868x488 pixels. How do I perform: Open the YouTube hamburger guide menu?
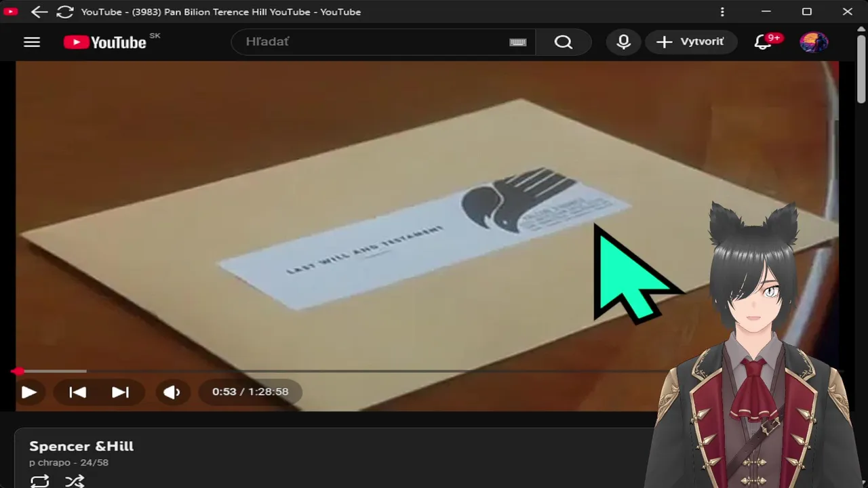point(32,42)
